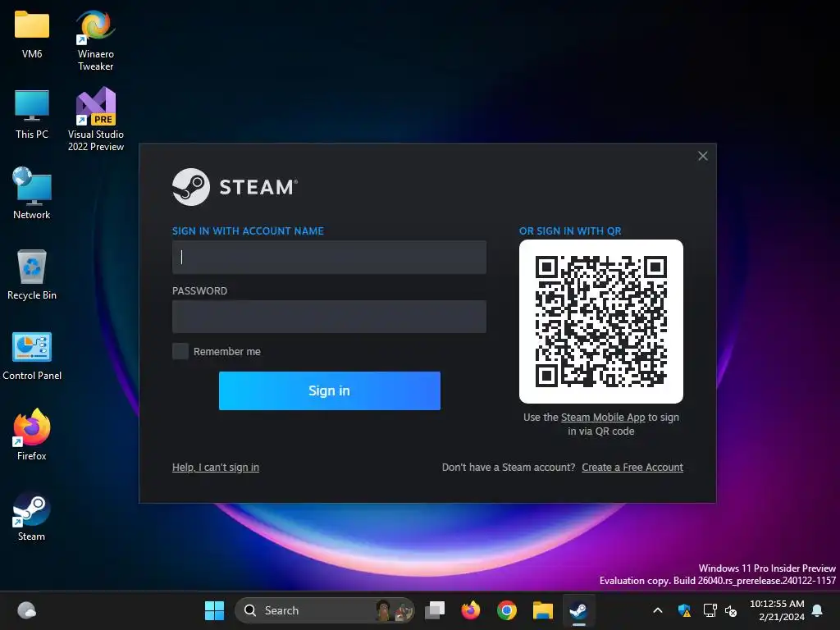Open the Steam Mobile App link
The width and height of the screenshot is (840, 630).
[603, 418]
